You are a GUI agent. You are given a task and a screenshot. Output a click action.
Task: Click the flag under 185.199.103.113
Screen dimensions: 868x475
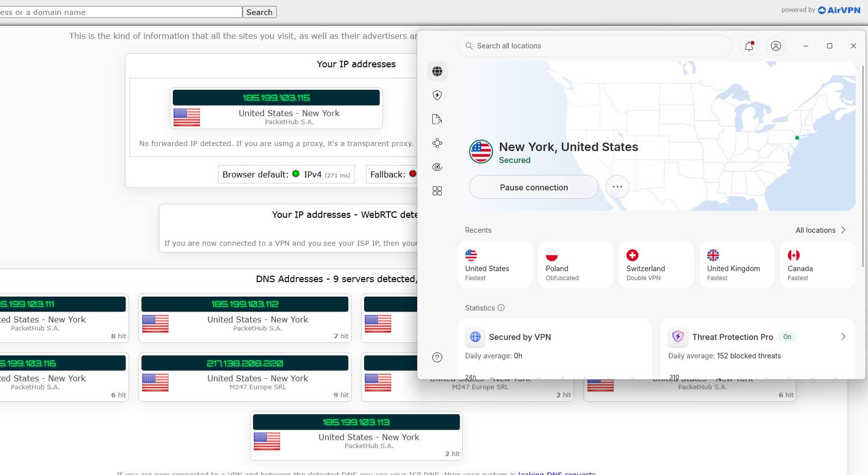267,442
